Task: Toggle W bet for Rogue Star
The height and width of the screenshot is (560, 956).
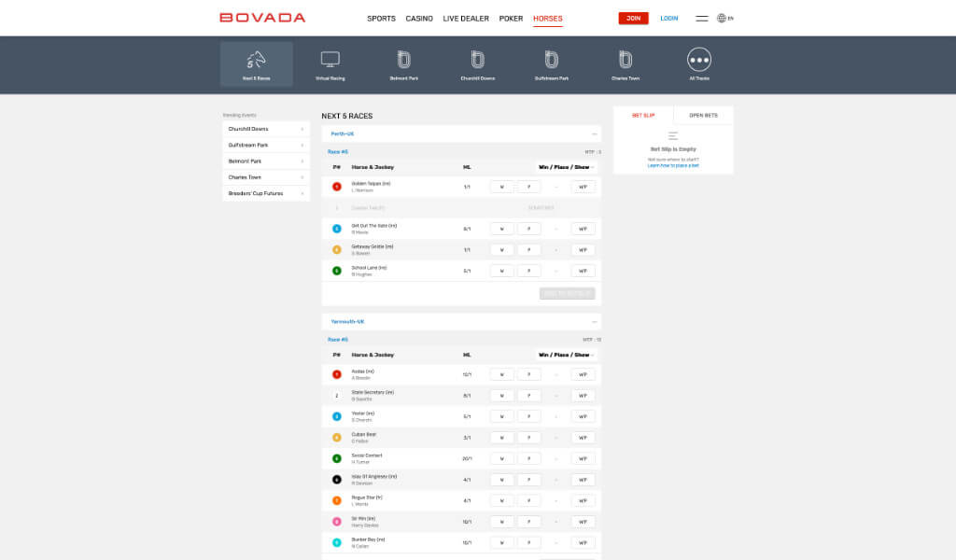Action: (501, 500)
